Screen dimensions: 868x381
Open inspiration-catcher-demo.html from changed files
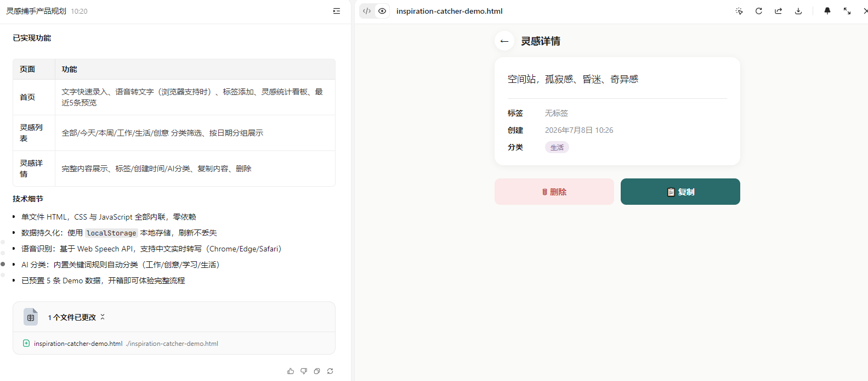coord(78,344)
